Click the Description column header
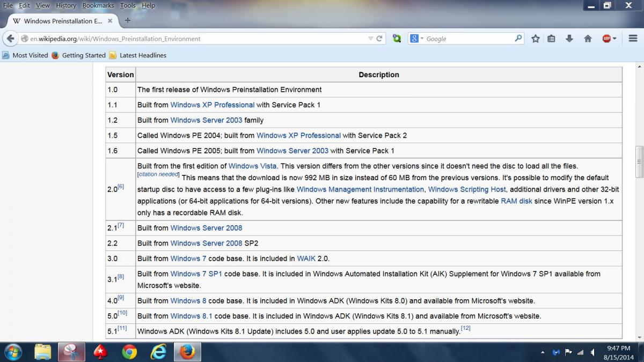Screen dimensions: 644x362 point(379,75)
